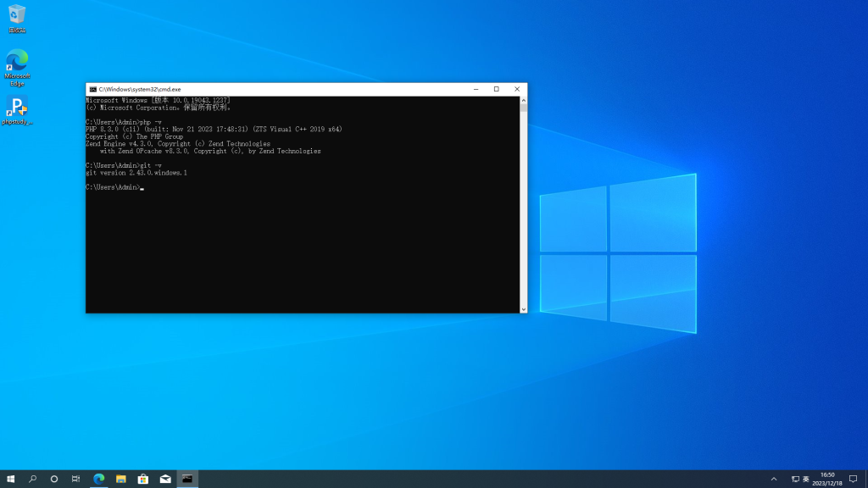
Task: Open the network status tray icon
Action: point(795,480)
